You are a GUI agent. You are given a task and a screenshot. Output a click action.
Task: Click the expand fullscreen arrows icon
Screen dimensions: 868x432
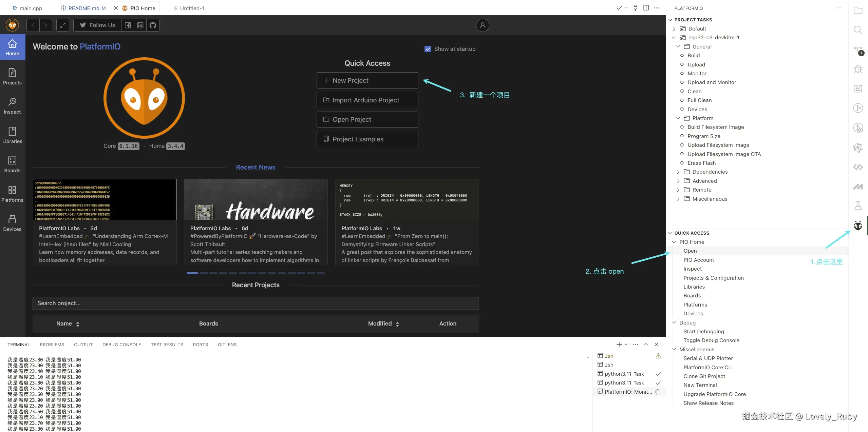(63, 25)
